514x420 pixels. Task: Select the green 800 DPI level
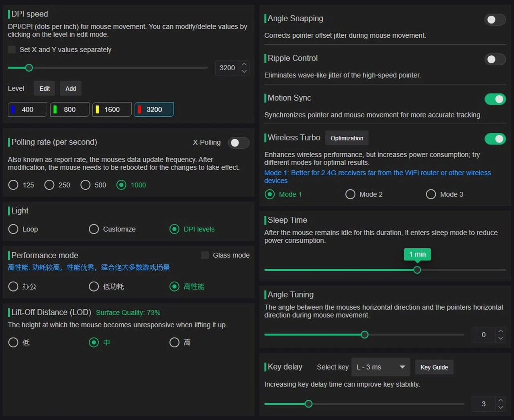(x=69, y=110)
